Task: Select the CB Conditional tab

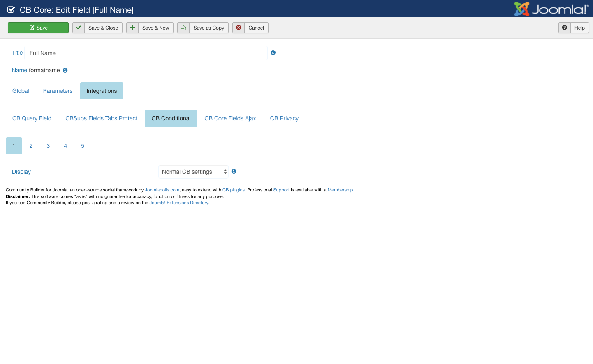Action: pyautogui.click(x=171, y=118)
